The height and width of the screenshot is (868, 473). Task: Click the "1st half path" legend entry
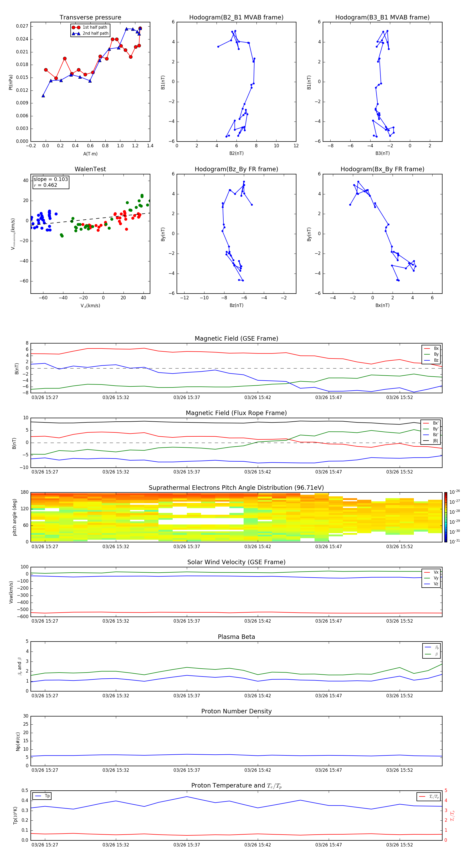[90, 27]
